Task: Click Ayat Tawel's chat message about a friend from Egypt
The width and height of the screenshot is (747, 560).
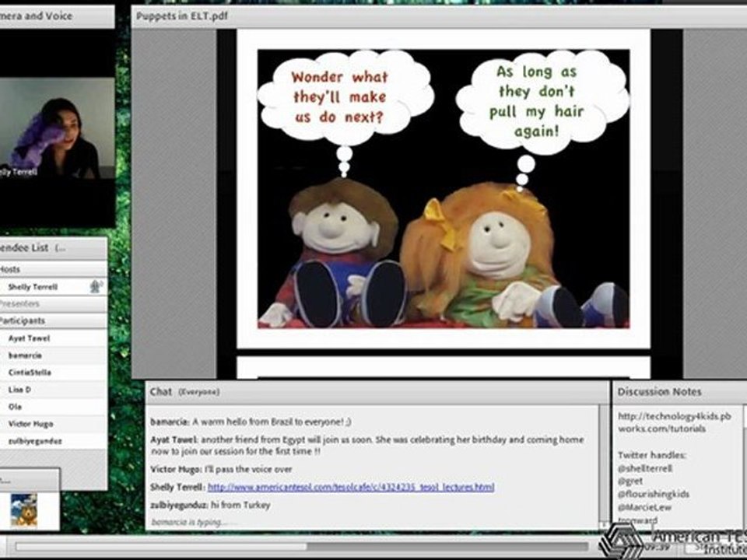Action: 366,445
